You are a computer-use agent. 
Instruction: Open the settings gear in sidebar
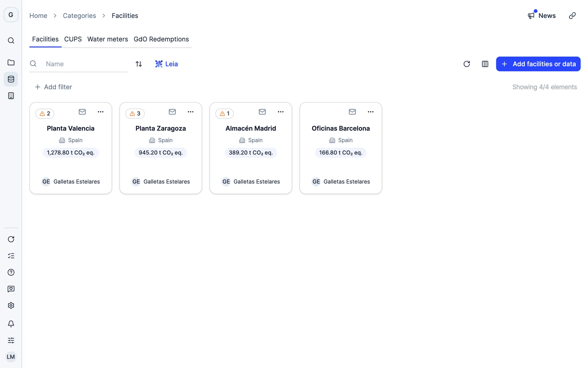pos(11,305)
